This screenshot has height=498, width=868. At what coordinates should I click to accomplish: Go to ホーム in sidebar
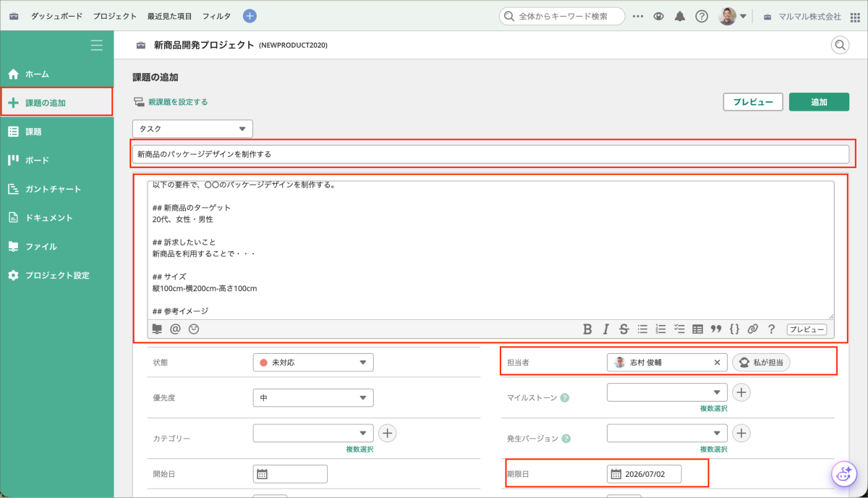pyautogui.click(x=56, y=74)
